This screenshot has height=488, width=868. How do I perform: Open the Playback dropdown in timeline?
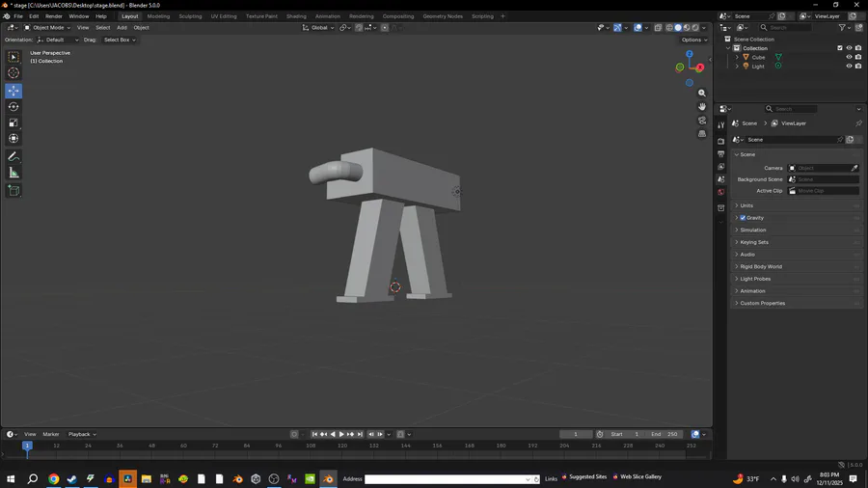pos(82,434)
